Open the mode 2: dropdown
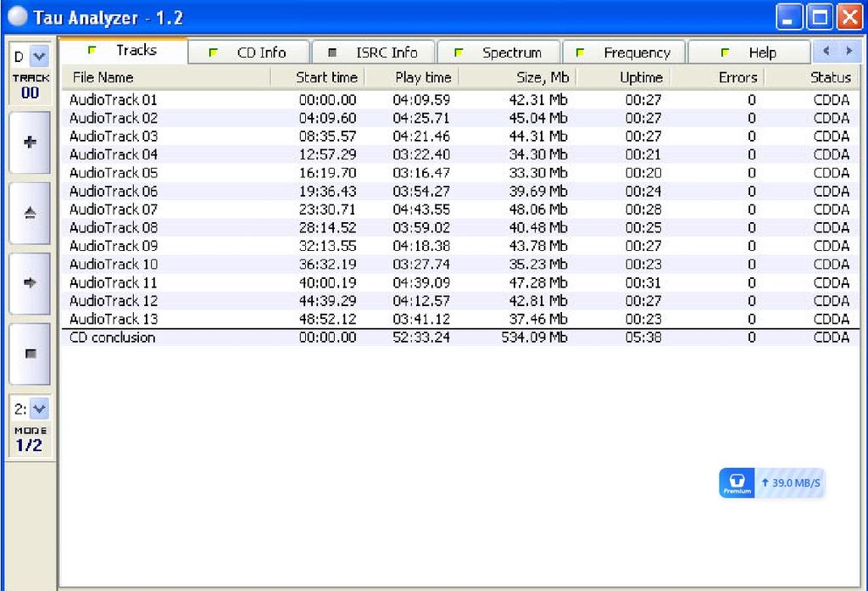 click(x=39, y=410)
